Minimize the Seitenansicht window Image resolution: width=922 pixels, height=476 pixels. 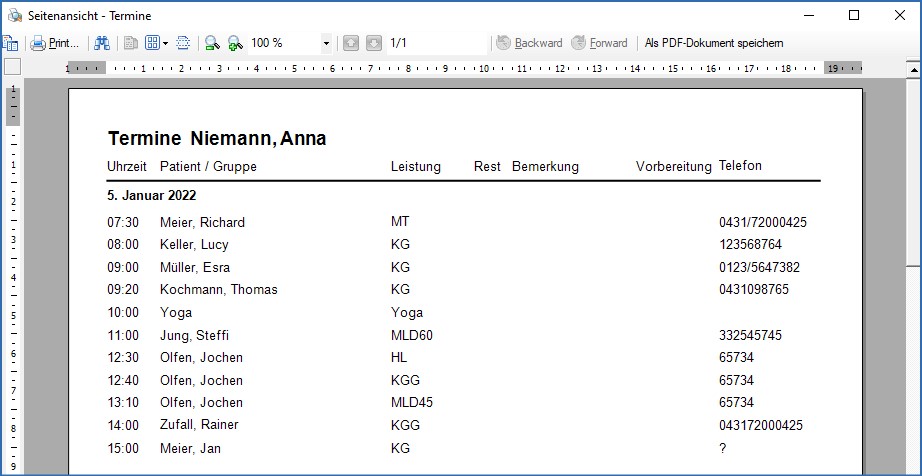(809, 15)
